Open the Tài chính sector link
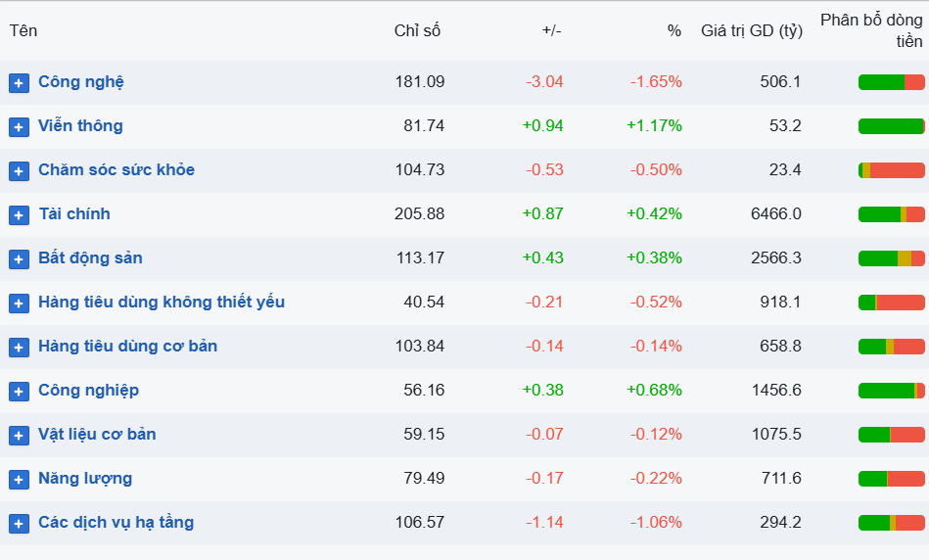The width and height of the screenshot is (929, 560). pyautogui.click(x=74, y=213)
